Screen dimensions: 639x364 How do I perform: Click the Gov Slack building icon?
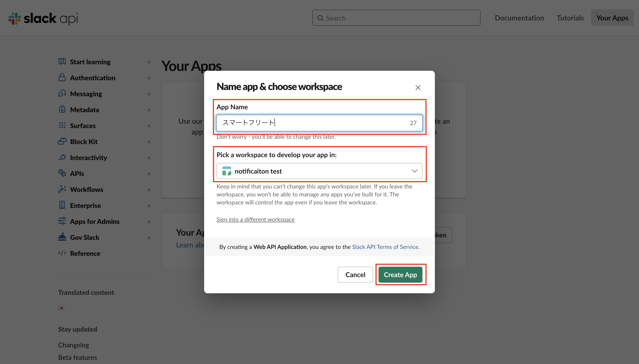(x=62, y=237)
